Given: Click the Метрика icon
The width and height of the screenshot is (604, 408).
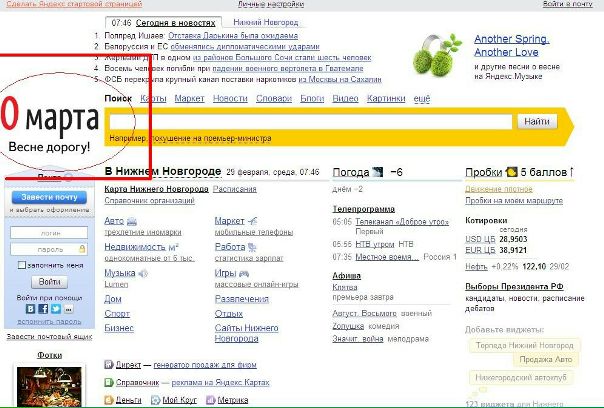Looking at the screenshot, I should [210, 400].
